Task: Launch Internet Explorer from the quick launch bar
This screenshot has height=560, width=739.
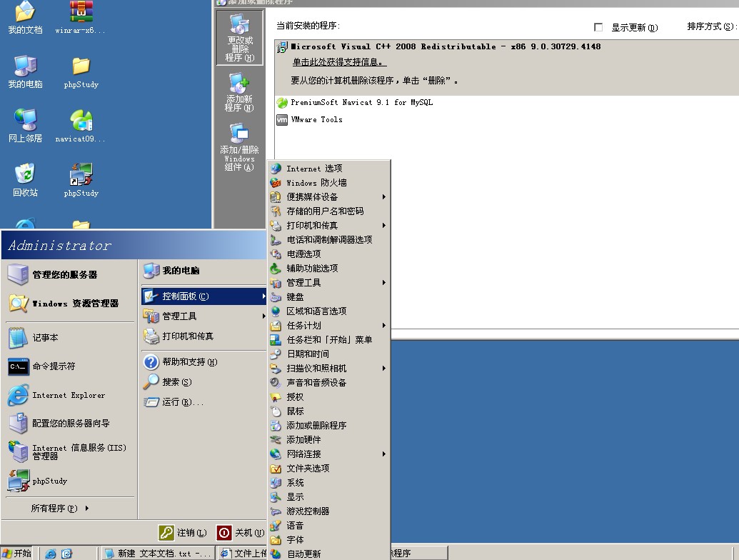Action: click(50, 553)
